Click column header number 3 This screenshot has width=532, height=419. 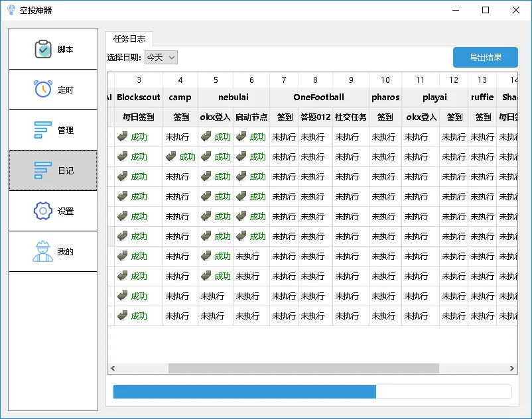pyautogui.click(x=139, y=80)
